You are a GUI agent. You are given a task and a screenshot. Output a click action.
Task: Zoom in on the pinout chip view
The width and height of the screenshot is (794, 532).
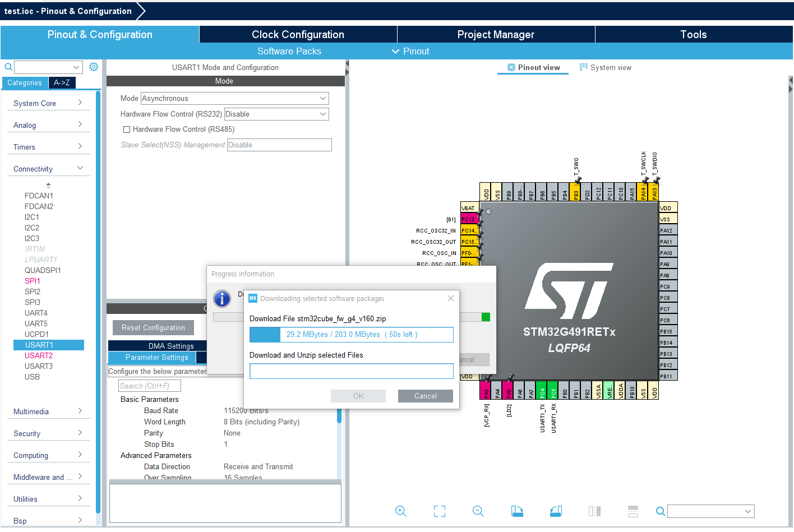400,511
